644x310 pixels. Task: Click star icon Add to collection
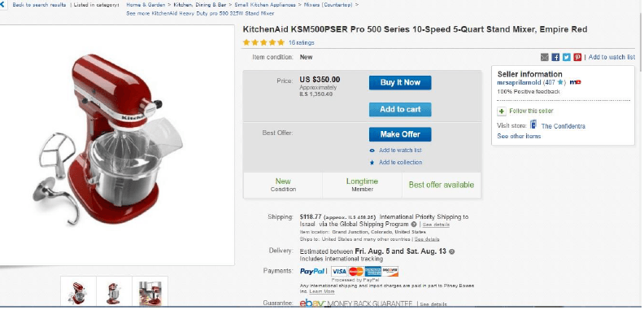tap(372, 163)
